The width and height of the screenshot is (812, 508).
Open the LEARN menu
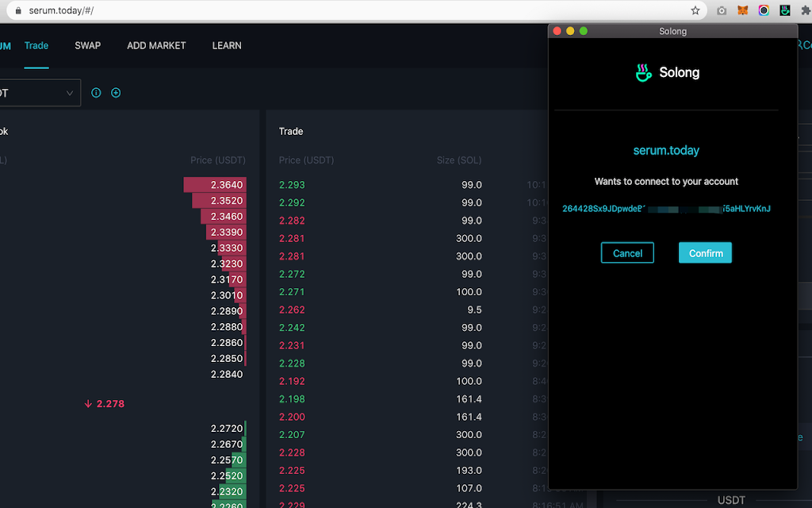[x=227, y=45]
